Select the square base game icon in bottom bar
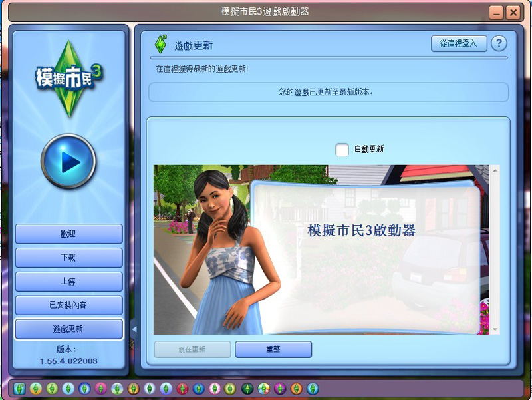532x400 pixels. [19, 389]
